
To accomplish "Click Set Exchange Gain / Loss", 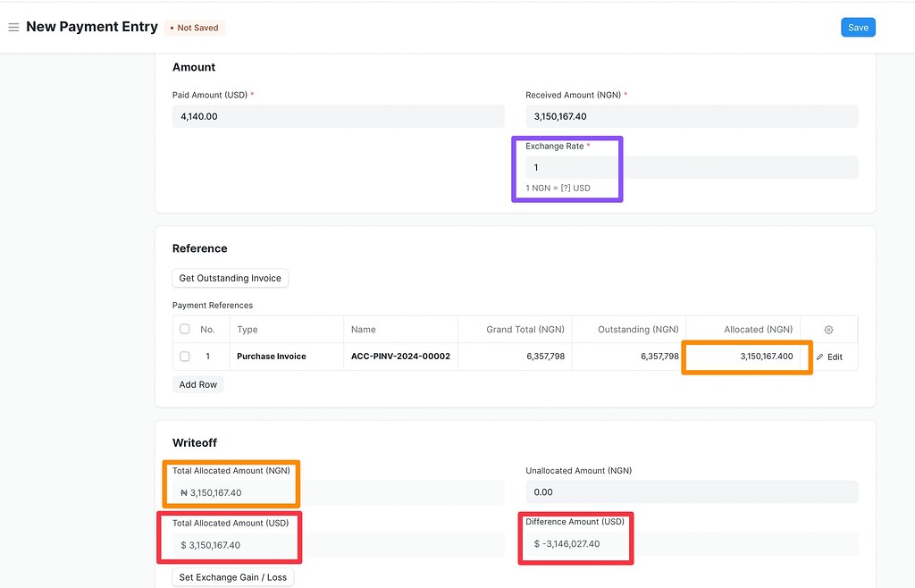I will click(232, 576).
